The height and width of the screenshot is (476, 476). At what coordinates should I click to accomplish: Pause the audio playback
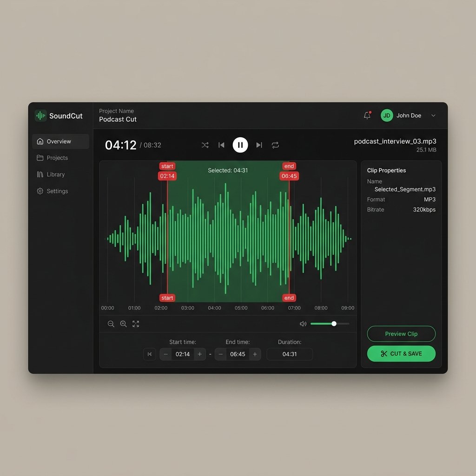[x=240, y=145]
